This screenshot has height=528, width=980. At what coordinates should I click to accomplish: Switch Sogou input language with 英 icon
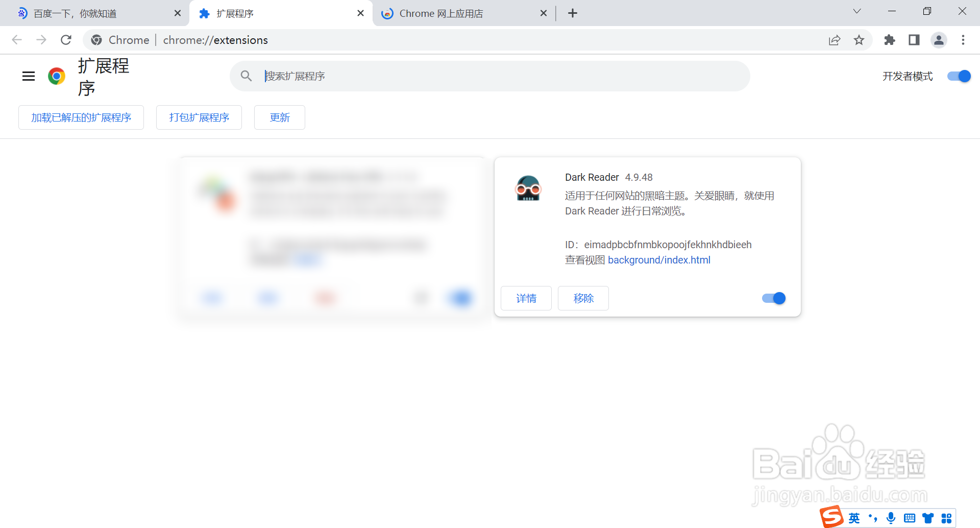click(854, 518)
